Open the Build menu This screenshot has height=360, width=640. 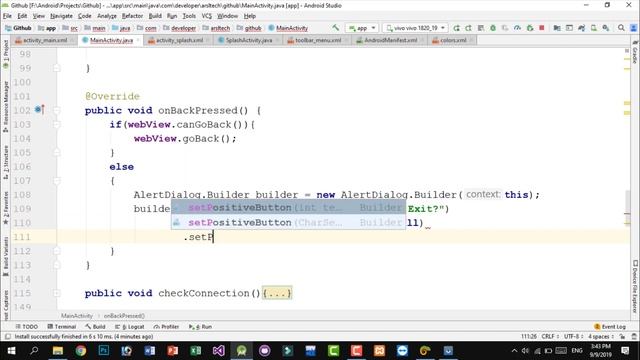pos(155,16)
